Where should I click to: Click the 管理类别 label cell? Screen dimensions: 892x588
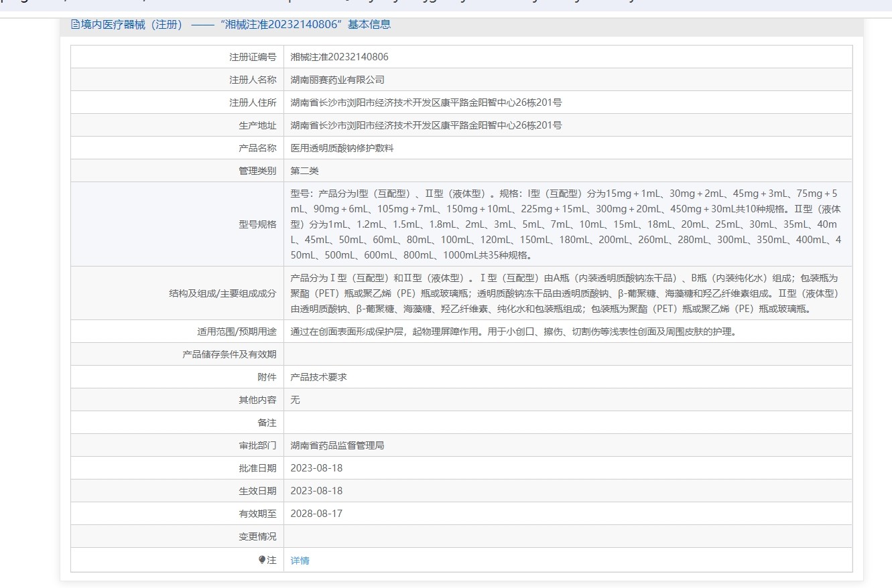click(178, 171)
